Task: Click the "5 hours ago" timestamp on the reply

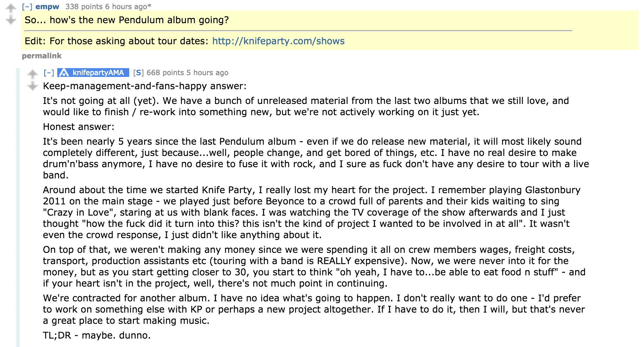Action: [207, 73]
